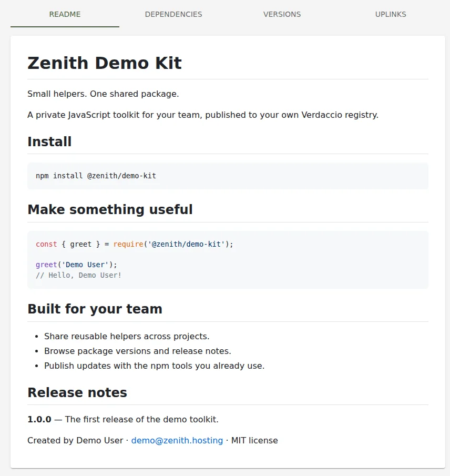Switch to the README tab
Viewport: 450px width, 476px height.
(65, 14)
